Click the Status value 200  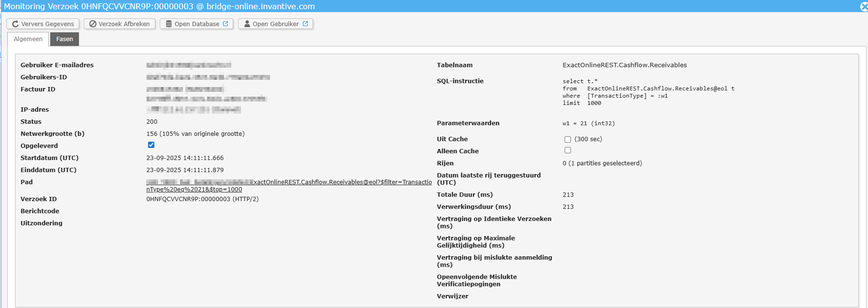click(x=152, y=122)
